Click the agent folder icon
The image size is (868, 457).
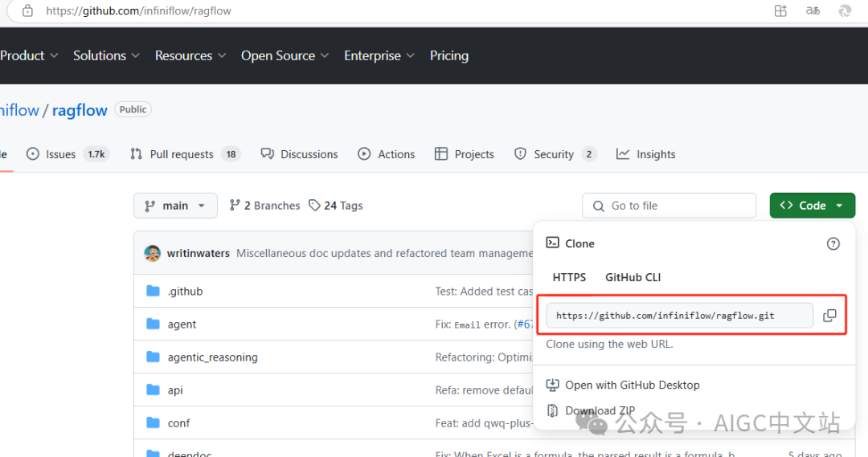(x=153, y=324)
